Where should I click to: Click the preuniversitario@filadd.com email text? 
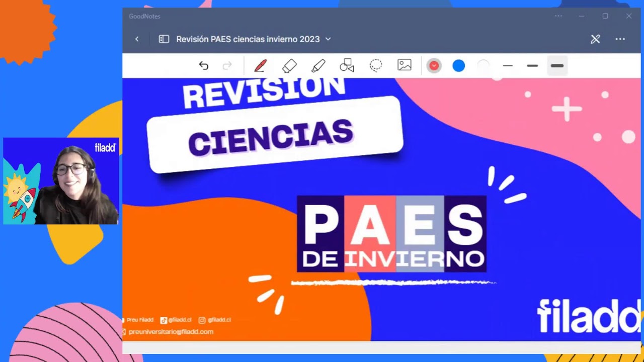(x=171, y=332)
